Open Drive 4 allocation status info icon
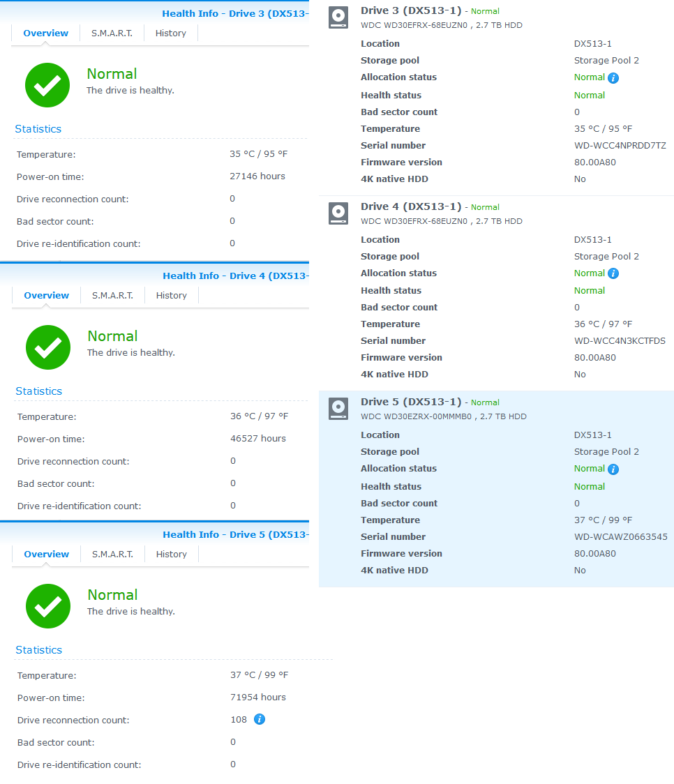The height and width of the screenshot is (784, 674). coord(613,273)
